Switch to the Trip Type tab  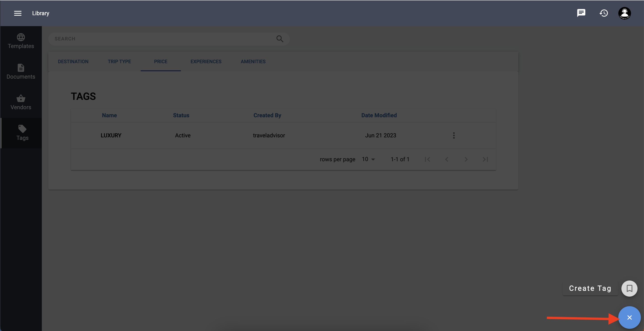point(119,62)
